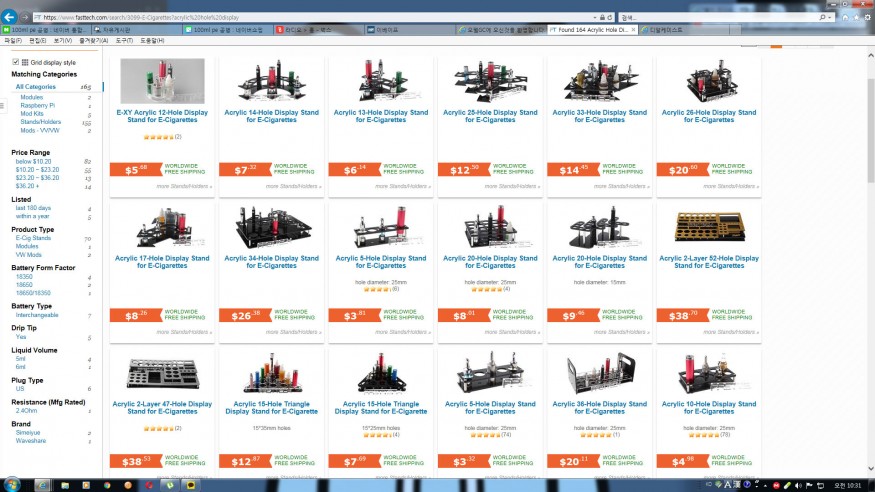This screenshot has width=875, height=492.
Task: Click the grid display style icon
Action: [x=23, y=63]
